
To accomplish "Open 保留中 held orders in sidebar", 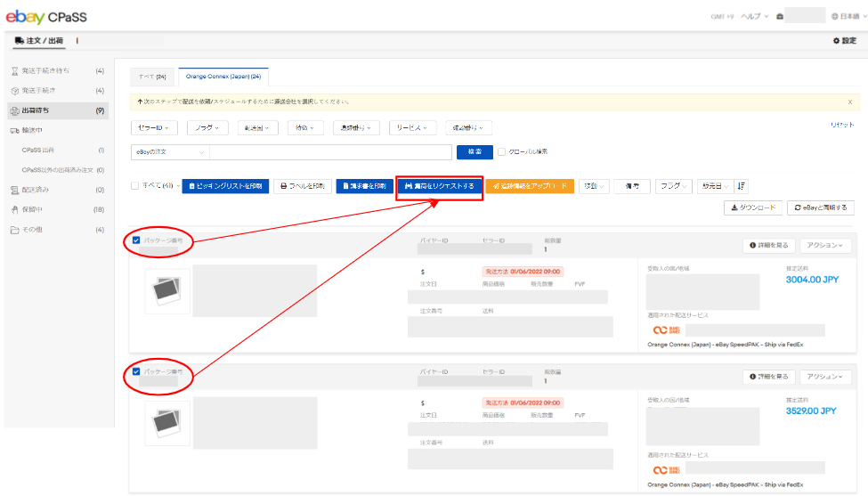I will [33, 209].
